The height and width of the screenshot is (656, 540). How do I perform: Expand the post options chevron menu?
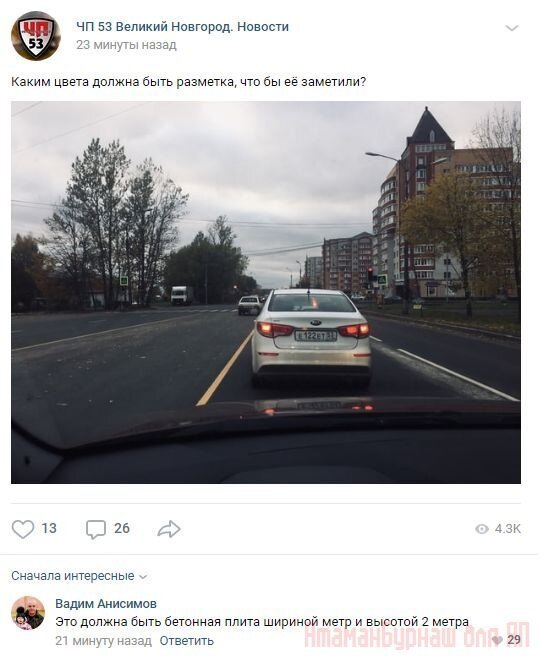[x=512, y=28]
